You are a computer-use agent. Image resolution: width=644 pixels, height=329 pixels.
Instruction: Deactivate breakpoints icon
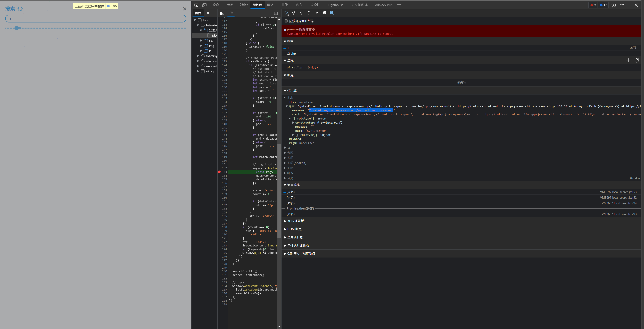324,13
